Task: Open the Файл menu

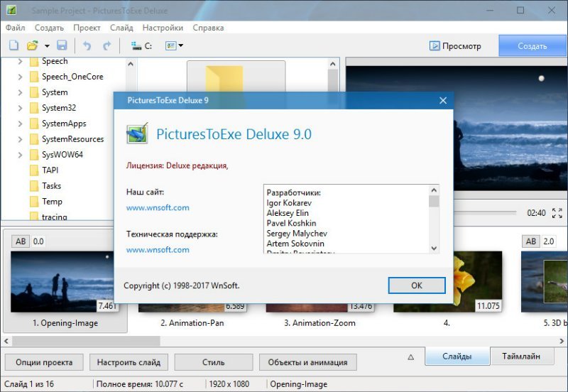Action: 15,28
